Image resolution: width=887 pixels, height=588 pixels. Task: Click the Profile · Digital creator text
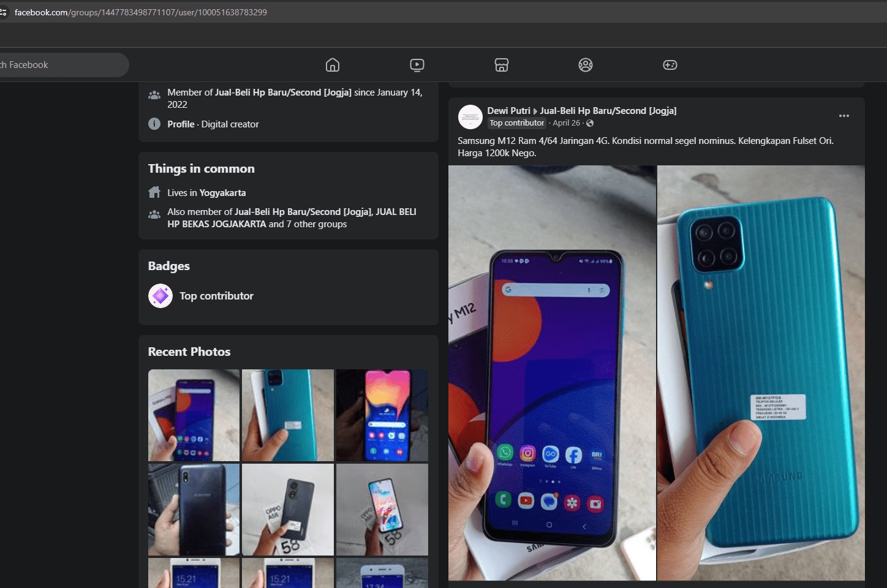coord(213,124)
